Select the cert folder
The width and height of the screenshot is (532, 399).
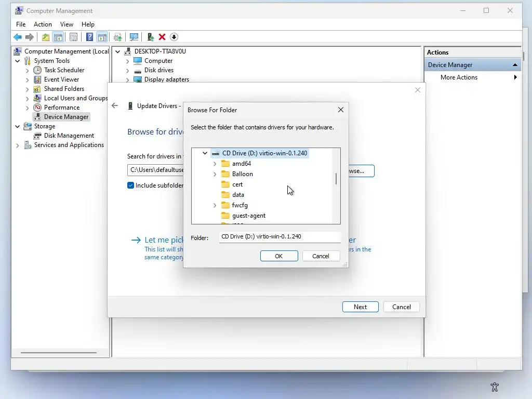(237, 184)
